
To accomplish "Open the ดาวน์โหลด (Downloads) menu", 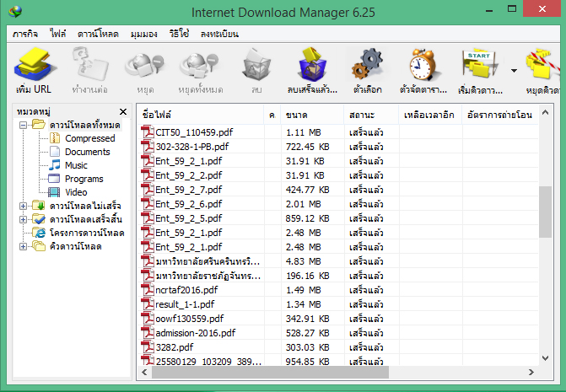I will pos(98,34).
